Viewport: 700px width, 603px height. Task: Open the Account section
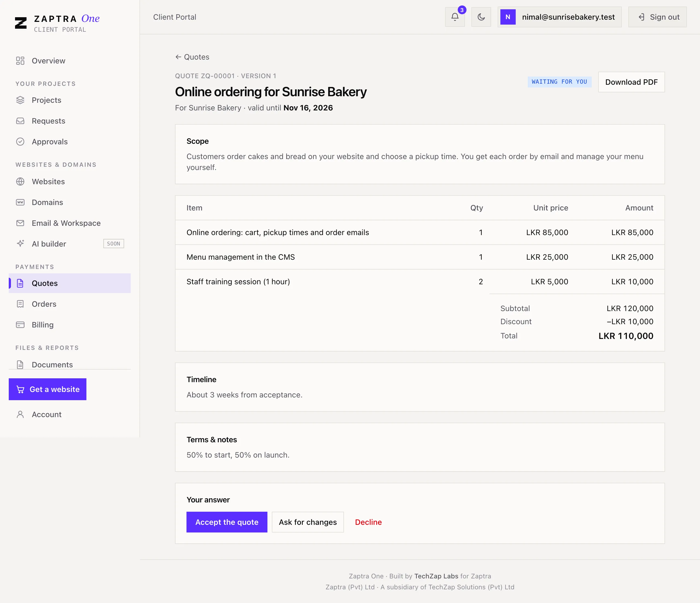click(x=70, y=414)
